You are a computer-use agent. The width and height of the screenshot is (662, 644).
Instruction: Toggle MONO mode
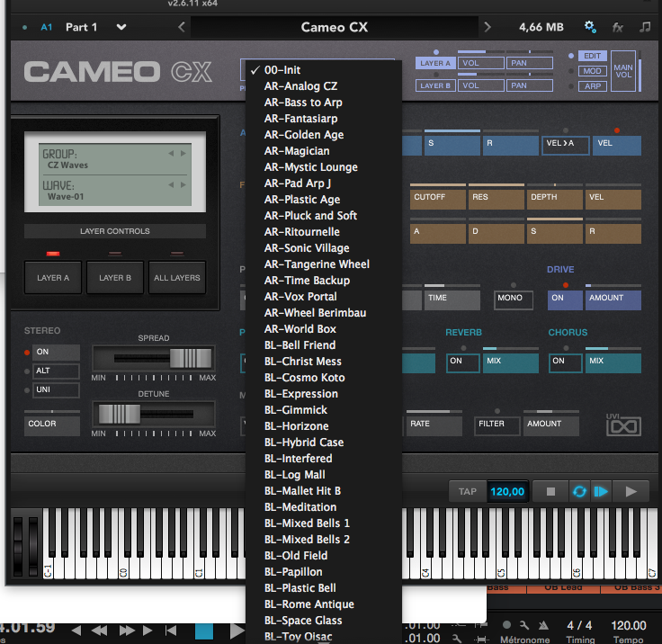513,300
